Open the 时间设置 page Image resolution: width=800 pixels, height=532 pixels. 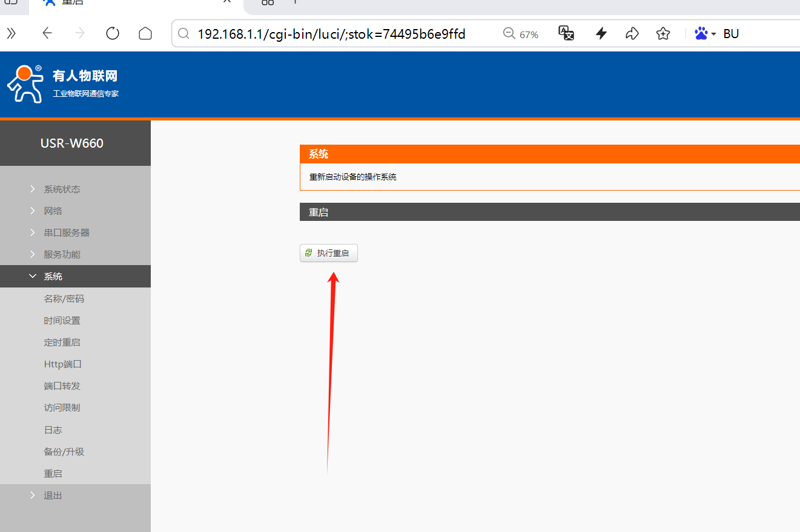(x=62, y=320)
